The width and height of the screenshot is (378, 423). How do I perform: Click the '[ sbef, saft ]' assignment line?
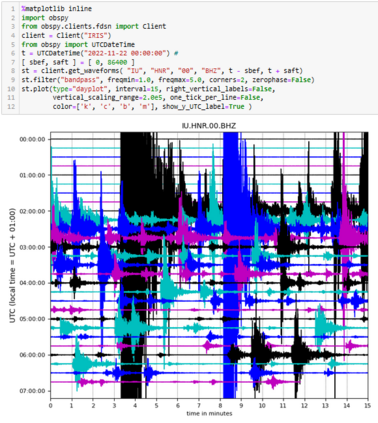click(x=78, y=62)
